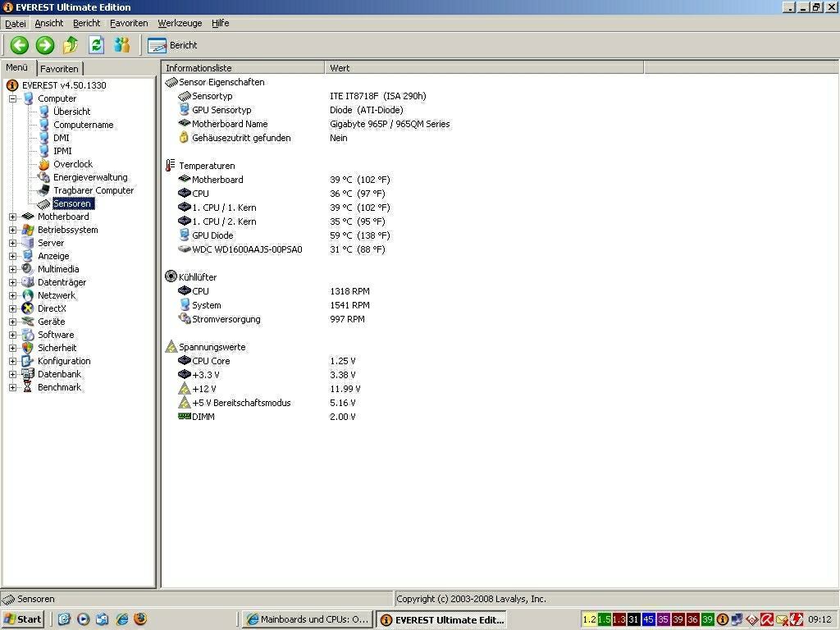Click the green Forward arrow toolbar icon
Screen dimensions: 840x630
(x=45, y=45)
